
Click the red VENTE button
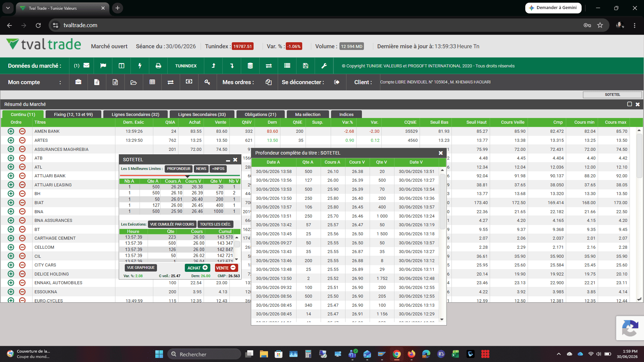pyautogui.click(x=226, y=268)
